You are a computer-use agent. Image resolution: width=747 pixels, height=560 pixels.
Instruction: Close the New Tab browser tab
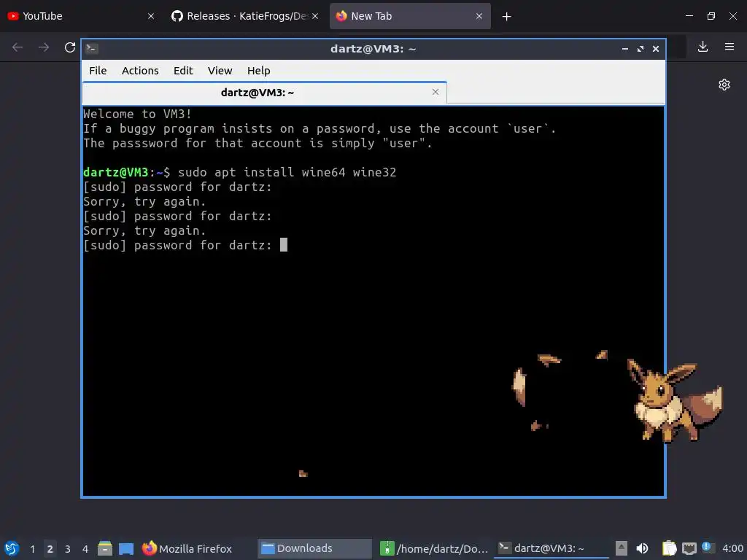479,16
